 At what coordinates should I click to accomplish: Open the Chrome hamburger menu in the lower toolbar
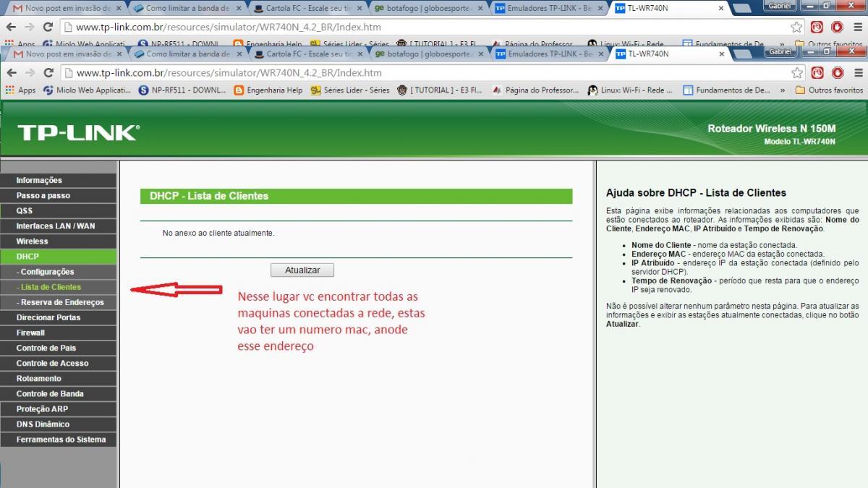pos(857,73)
